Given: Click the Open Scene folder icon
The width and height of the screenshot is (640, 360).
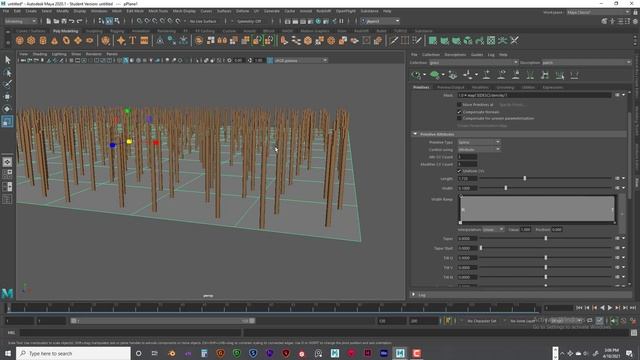Looking at the screenshot, I should (56, 21).
